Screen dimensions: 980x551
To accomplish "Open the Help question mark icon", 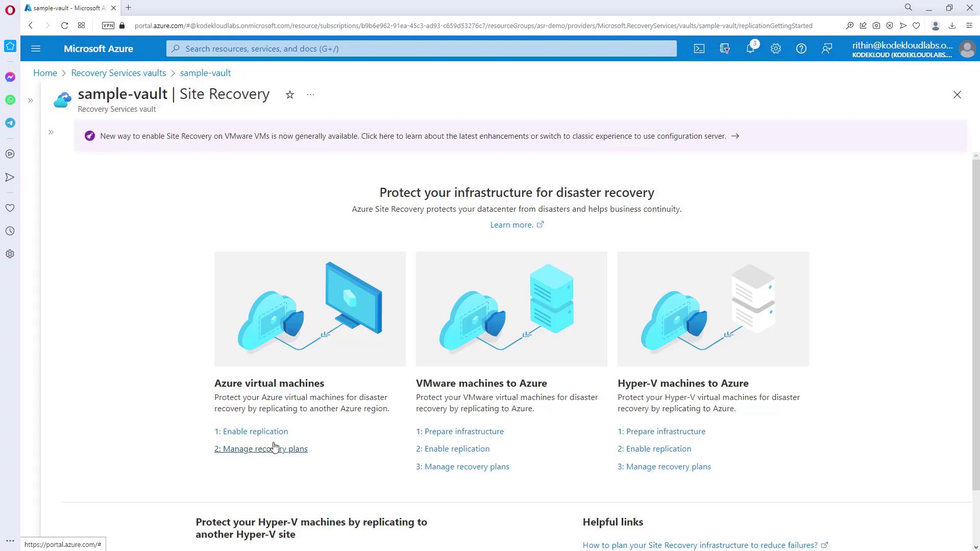I will pyautogui.click(x=801, y=48).
